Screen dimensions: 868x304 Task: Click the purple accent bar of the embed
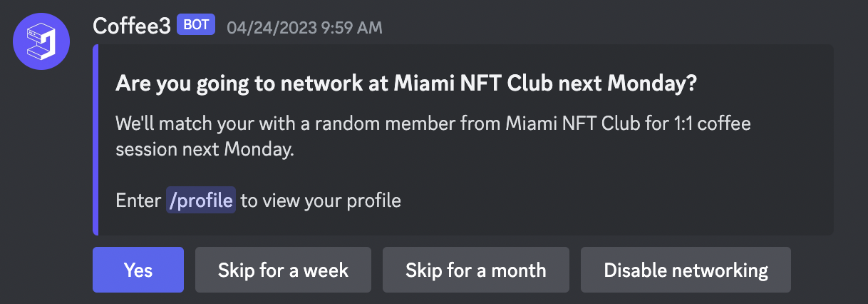95,140
